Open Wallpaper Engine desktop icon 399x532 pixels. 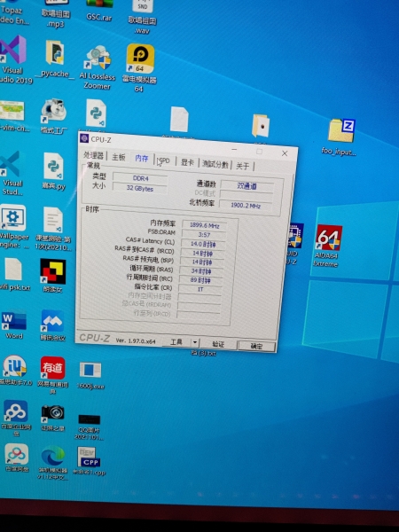click(13, 227)
